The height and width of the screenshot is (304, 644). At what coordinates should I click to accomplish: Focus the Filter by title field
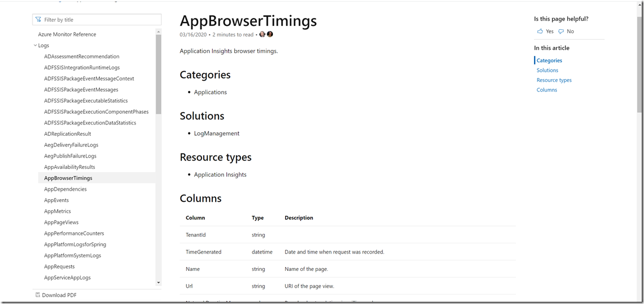(x=97, y=20)
